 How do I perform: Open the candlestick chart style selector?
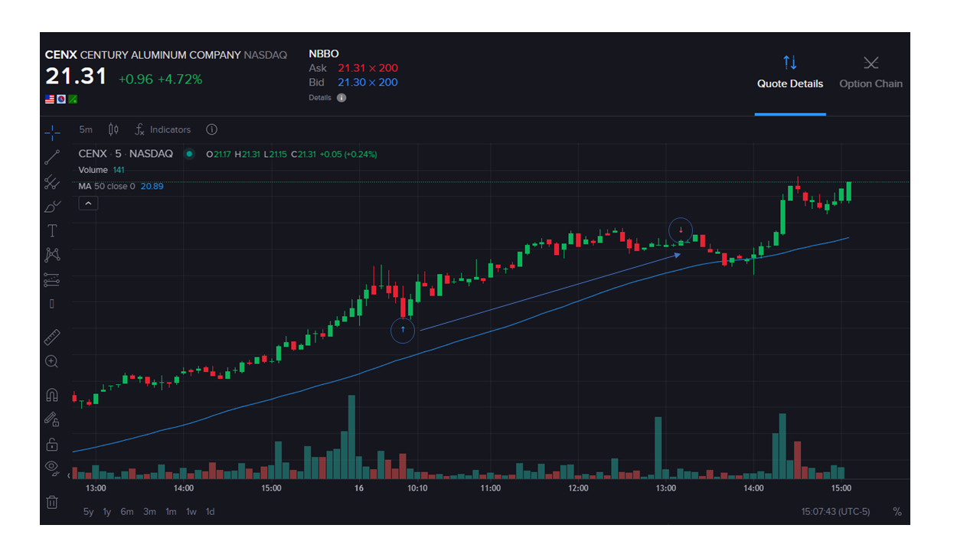tap(113, 129)
